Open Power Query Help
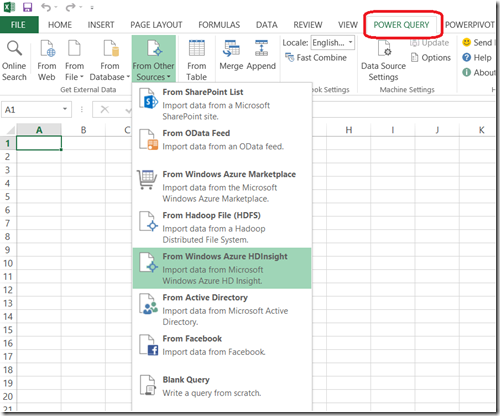 click(x=477, y=58)
